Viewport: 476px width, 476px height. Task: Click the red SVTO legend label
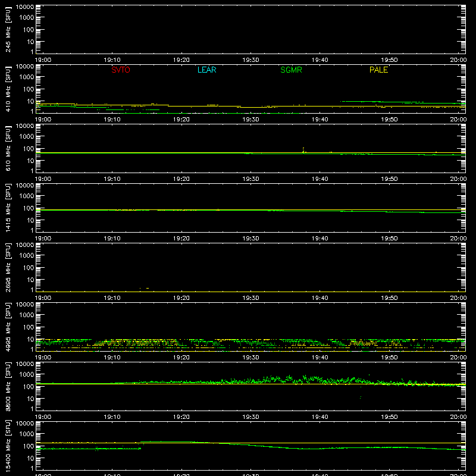click(121, 70)
